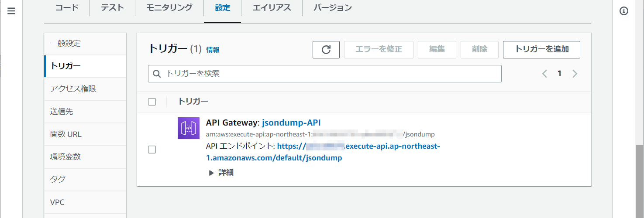
Task: Click the info panel icon
Action: (x=624, y=11)
